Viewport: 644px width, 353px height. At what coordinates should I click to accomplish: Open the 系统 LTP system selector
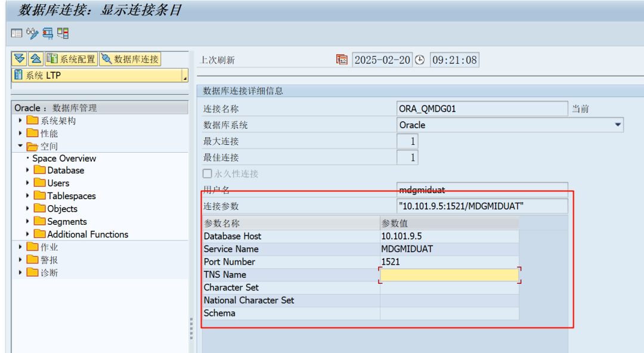pyautogui.click(x=100, y=75)
